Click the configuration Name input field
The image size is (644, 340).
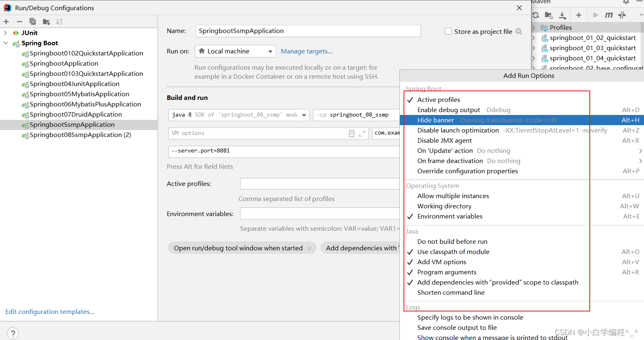point(308,31)
